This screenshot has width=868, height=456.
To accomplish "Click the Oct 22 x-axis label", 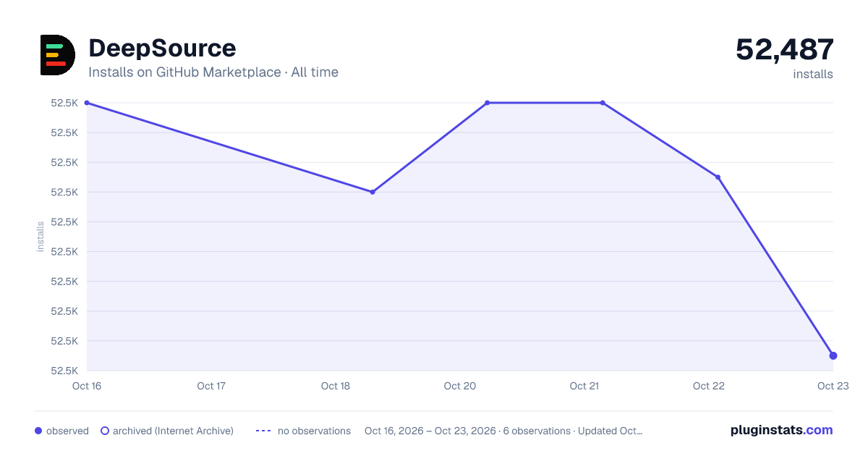I will coord(709,386).
